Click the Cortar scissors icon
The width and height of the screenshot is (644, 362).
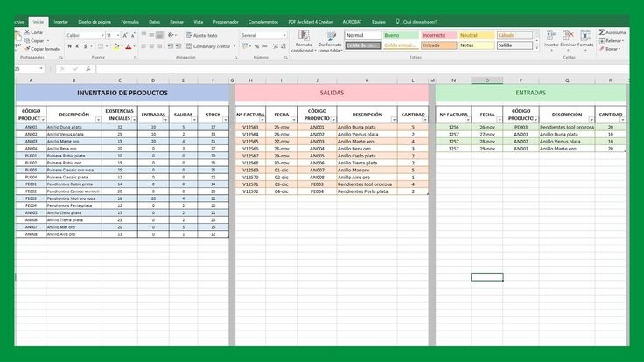pos(26,32)
